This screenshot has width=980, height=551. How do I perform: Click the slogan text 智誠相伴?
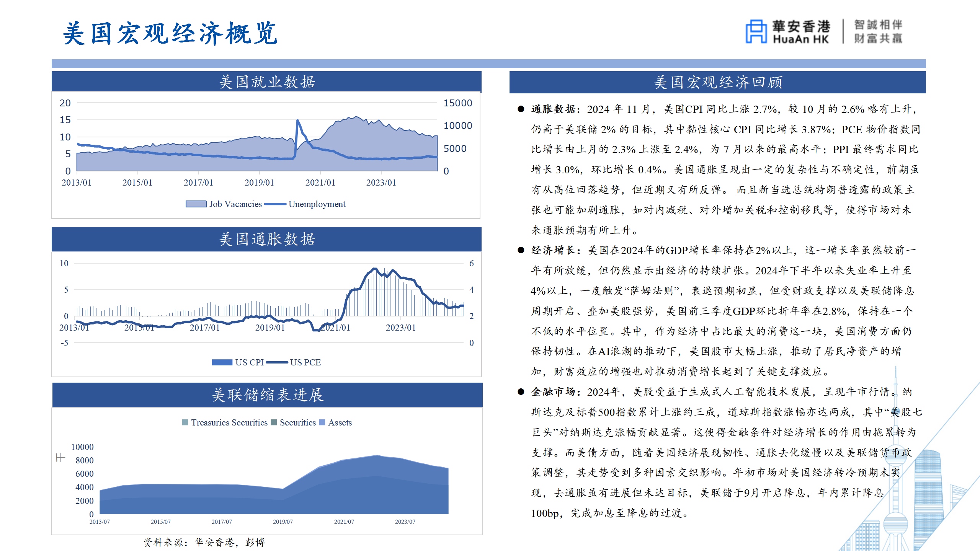(x=878, y=25)
